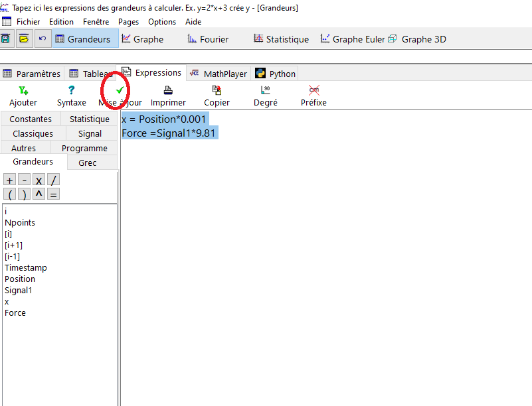This screenshot has width=532, height=406.
Task: Toggle the Degré angle mode
Action: click(265, 91)
